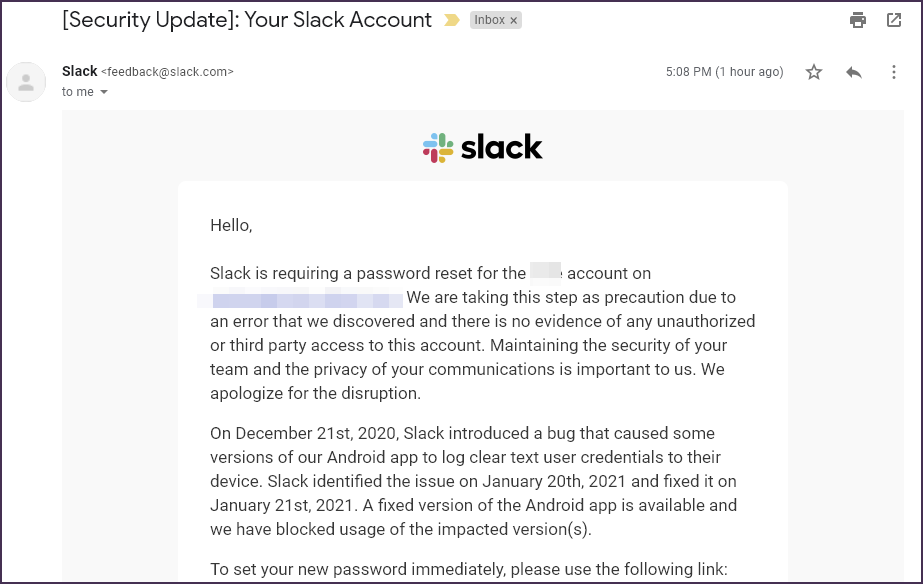This screenshot has width=923, height=584.
Task: Click the 5:08 PM timestamp
Action: (724, 72)
